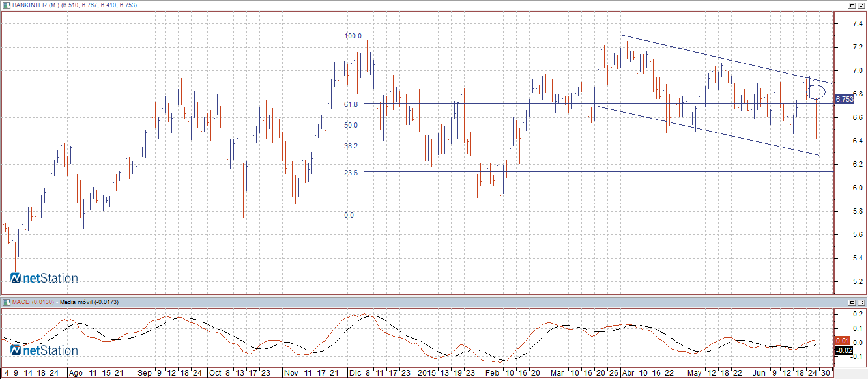This screenshot has height=379, width=868.
Task: Click the netStation logo in price chart
Action: (44, 278)
